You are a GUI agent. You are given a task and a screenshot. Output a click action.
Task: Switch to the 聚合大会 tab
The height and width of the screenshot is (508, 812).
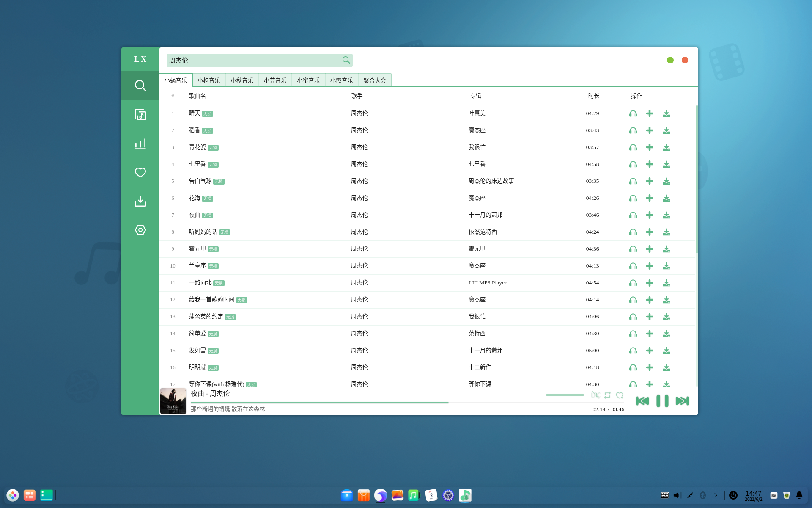click(x=375, y=80)
